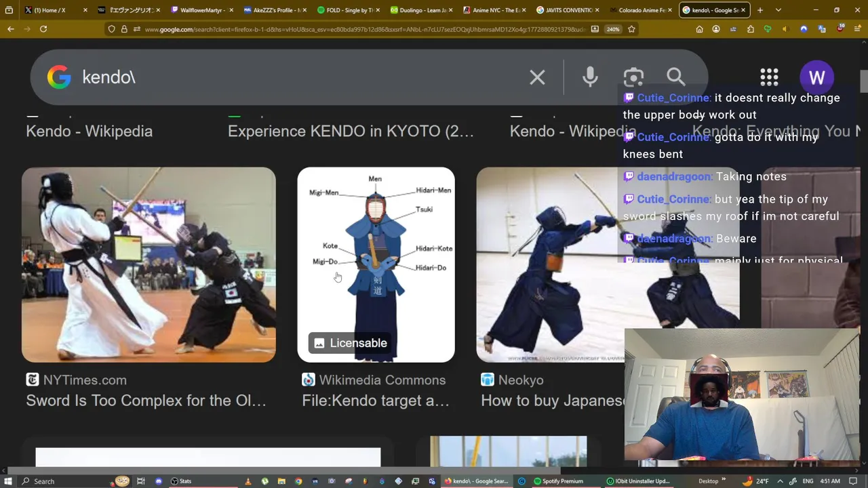The width and height of the screenshot is (868, 488).
Task: Open 'File:Kendo target a...' link
Action: coord(376,401)
